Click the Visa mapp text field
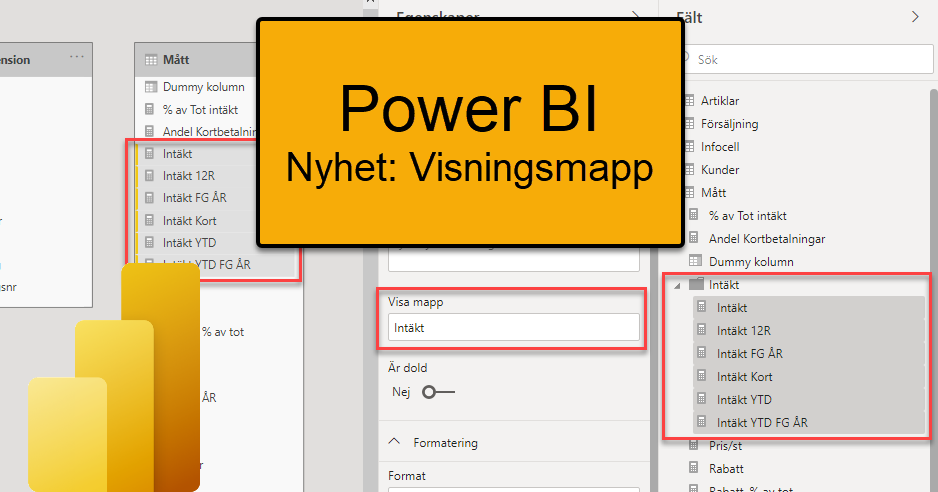Viewport: 938px width, 492px height. tap(512, 327)
